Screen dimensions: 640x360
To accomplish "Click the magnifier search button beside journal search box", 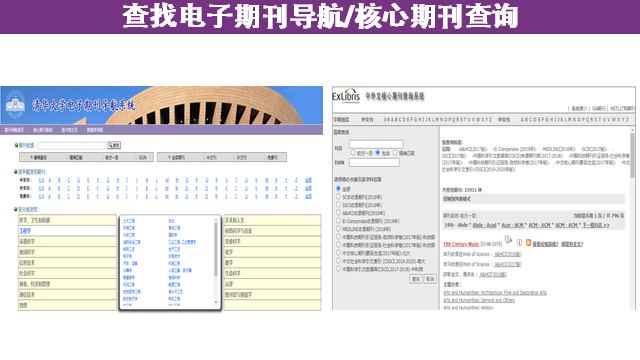I will [114, 145].
